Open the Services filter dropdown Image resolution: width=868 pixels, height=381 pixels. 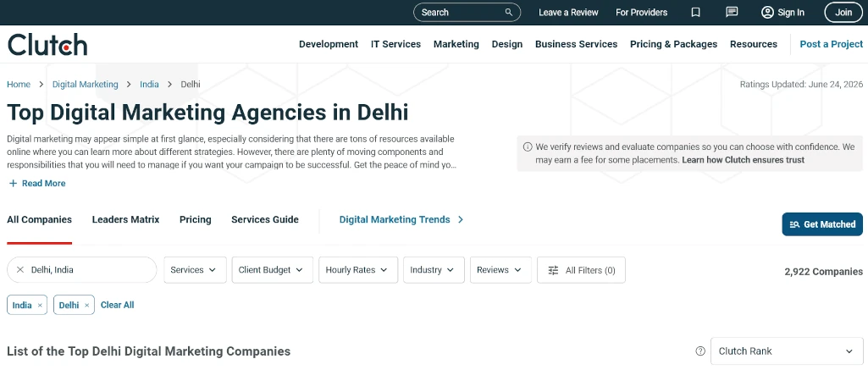[x=195, y=270]
